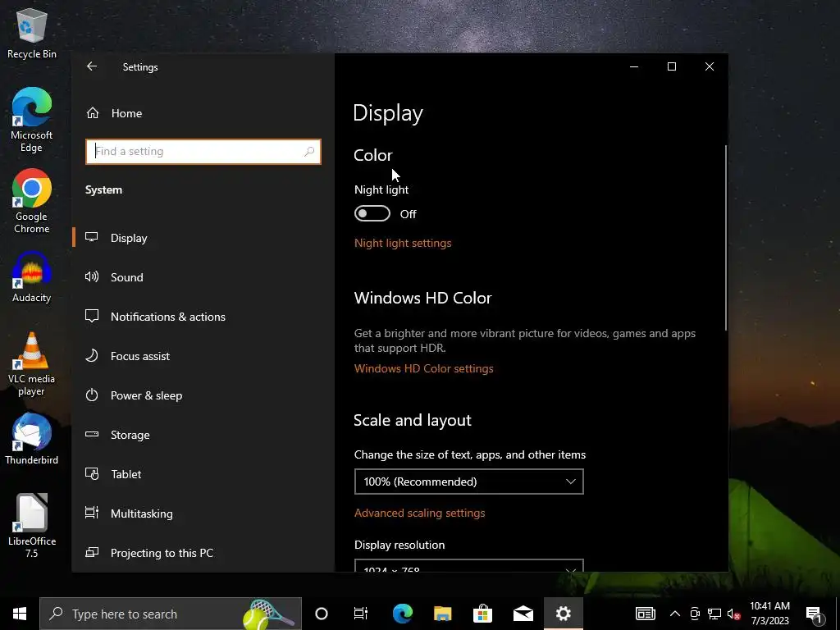The image size is (840, 630).
Task: Open News and interests taskbar icon
Action: [646, 614]
